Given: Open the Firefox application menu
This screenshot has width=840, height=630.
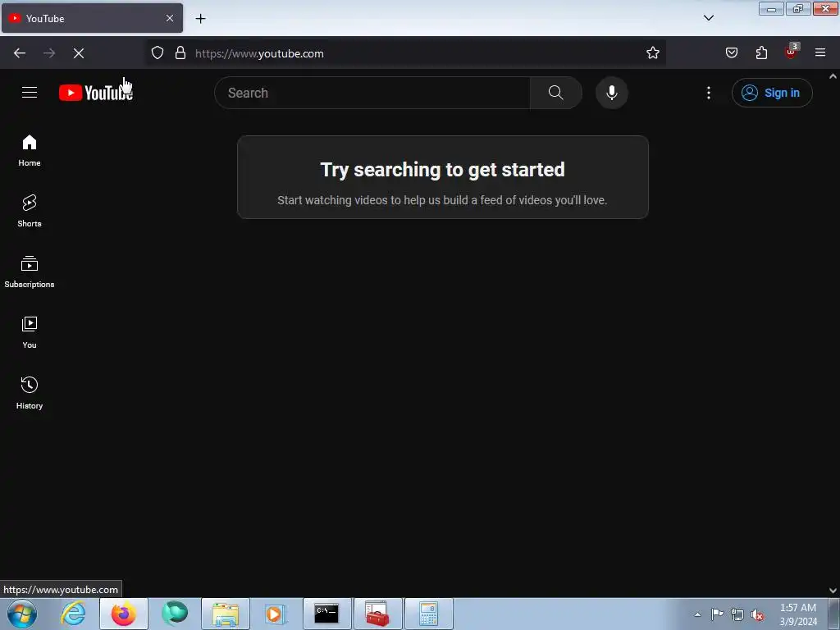Looking at the screenshot, I should [x=820, y=52].
